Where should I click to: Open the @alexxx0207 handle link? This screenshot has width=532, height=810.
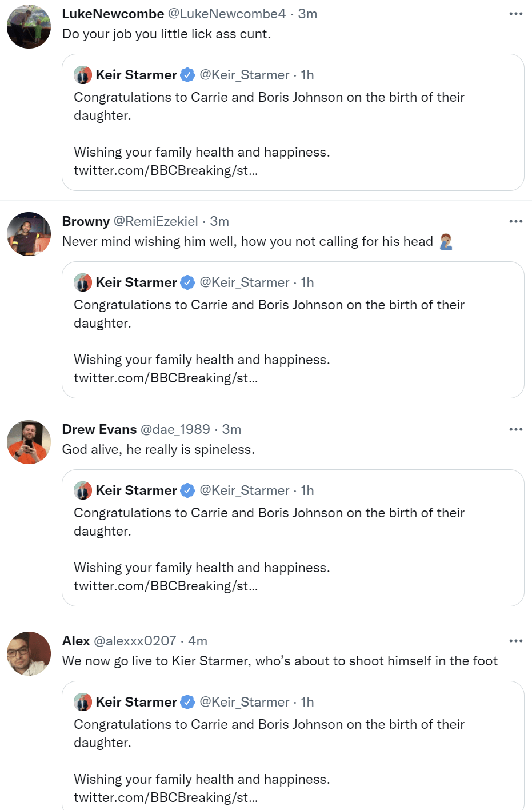[x=135, y=641]
